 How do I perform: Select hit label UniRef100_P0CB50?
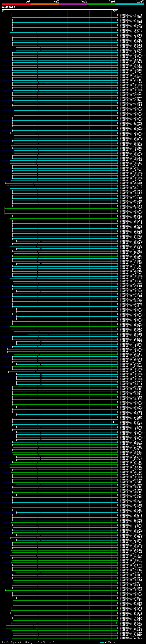coord(131,409)
